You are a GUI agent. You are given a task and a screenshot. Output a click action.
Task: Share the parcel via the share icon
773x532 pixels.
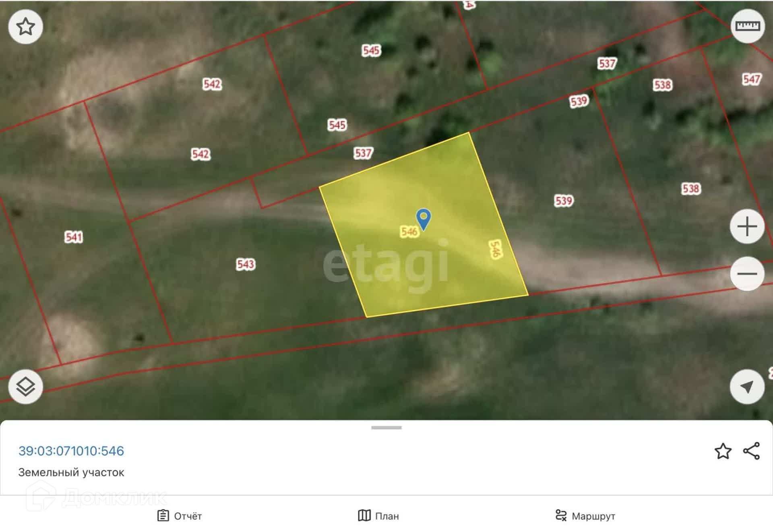tap(751, 451)
